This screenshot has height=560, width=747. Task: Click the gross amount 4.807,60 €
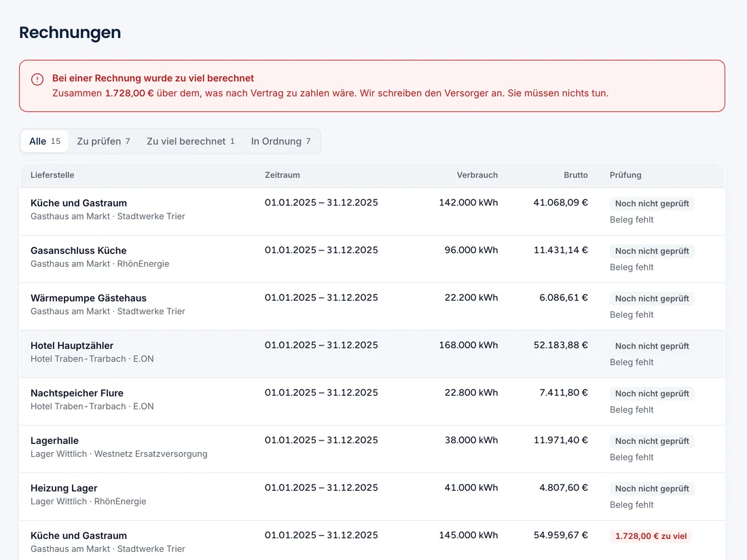click(x=564, y=487)
